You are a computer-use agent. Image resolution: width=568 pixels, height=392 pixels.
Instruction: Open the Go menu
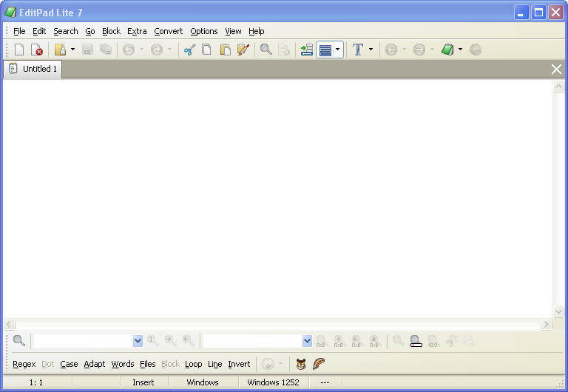tap(89, 31)
